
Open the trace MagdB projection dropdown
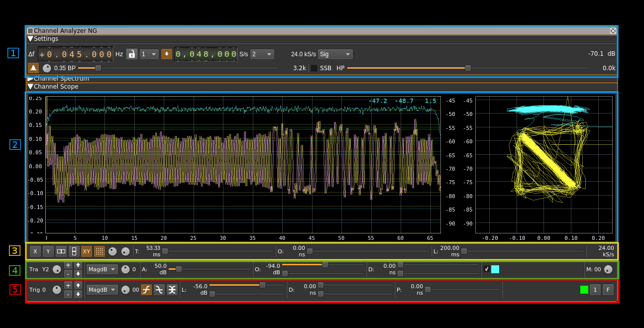102,269
